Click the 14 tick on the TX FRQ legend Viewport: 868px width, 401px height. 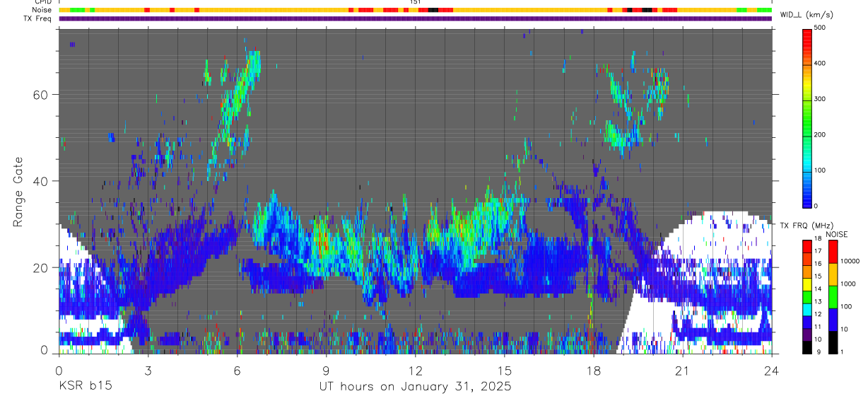tap(817, 289)
